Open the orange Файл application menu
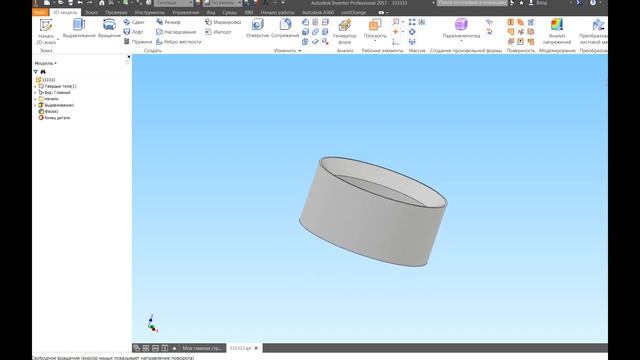The height and width of the screenshot is (360, 640). click(40, 12)
